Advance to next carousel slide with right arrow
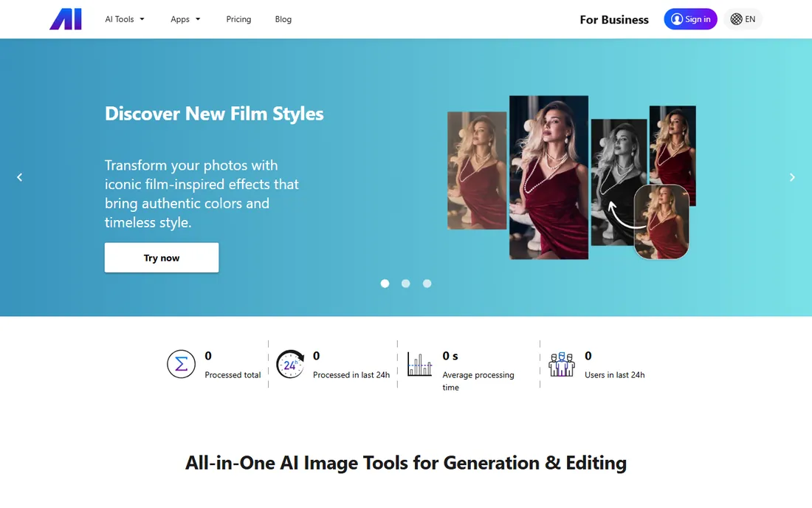 click(x=792, y=177)
